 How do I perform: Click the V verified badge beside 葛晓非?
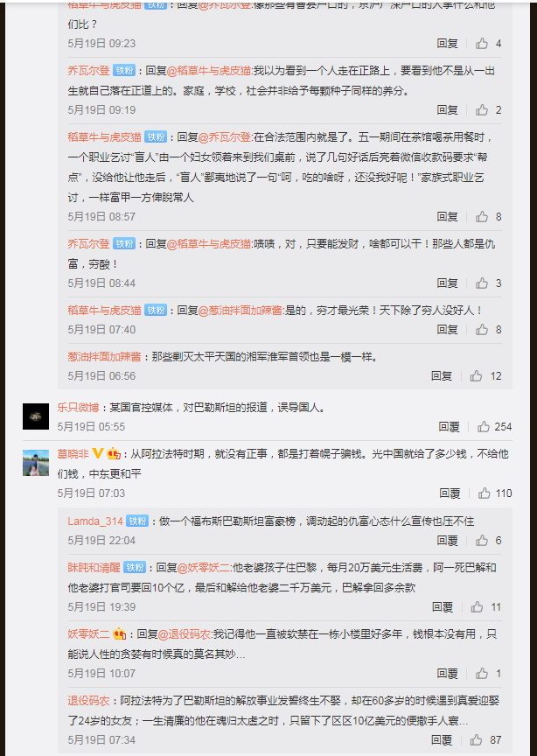pos(98,454)
